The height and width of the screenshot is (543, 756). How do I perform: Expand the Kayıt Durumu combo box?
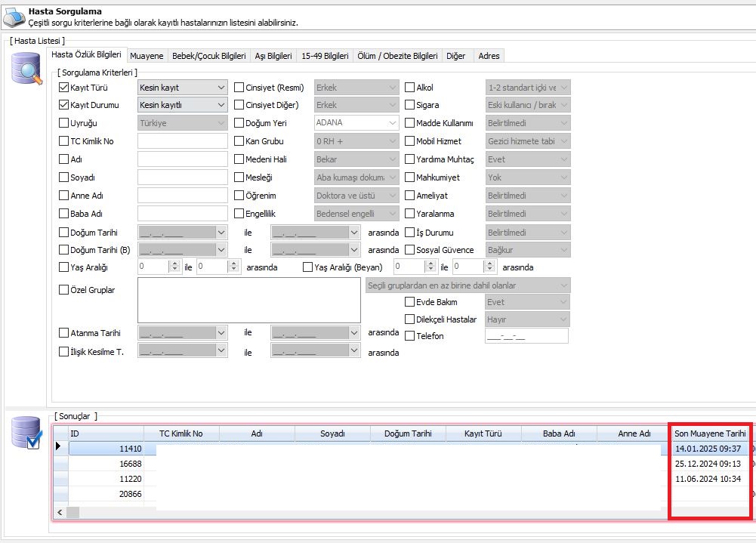point(221,106)
